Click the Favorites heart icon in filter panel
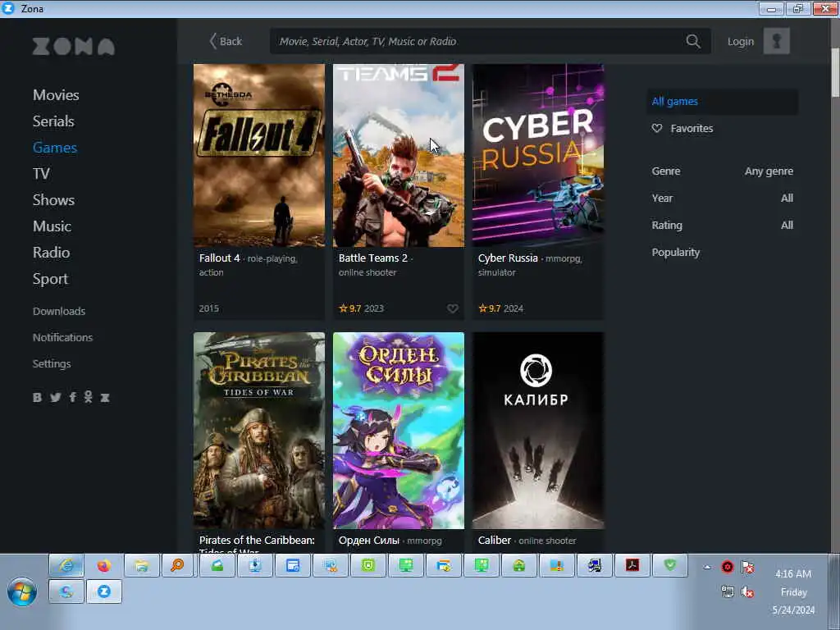The image size is (840, 630). pos(657,129)
